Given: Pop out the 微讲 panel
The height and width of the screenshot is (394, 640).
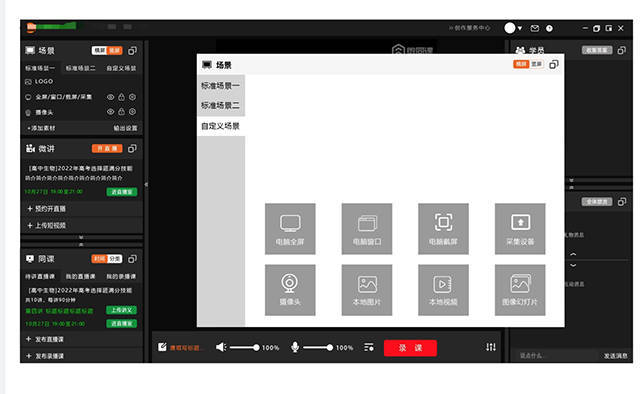Looking at the screenshot, I should (x=132, y=149).
